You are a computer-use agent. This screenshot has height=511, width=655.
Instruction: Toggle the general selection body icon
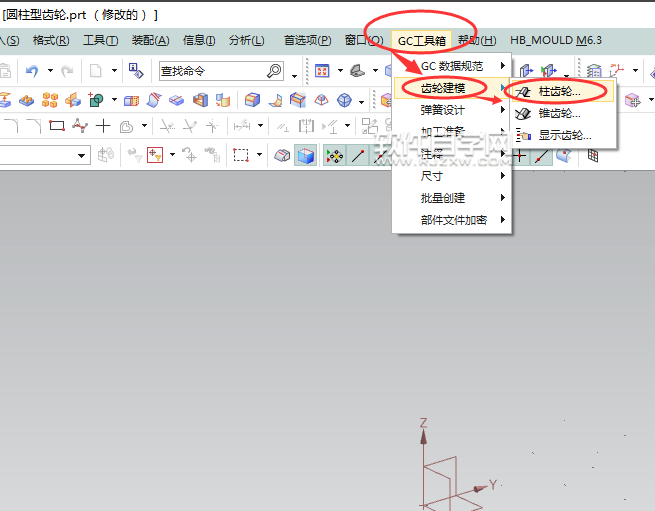(282, 155)
